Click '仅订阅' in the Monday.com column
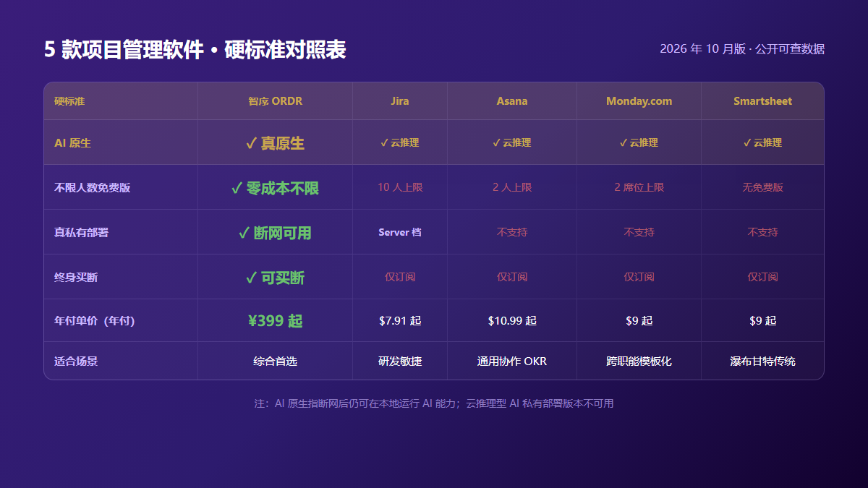 pyautogui.click(x=639, y=277)
